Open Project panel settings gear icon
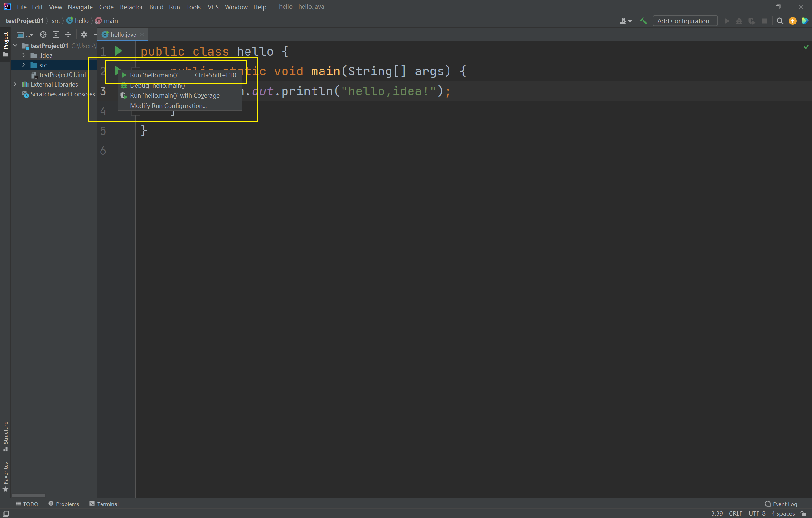This screenshot has width=812, height=518. pyautogui.click(x=84, y=34)
